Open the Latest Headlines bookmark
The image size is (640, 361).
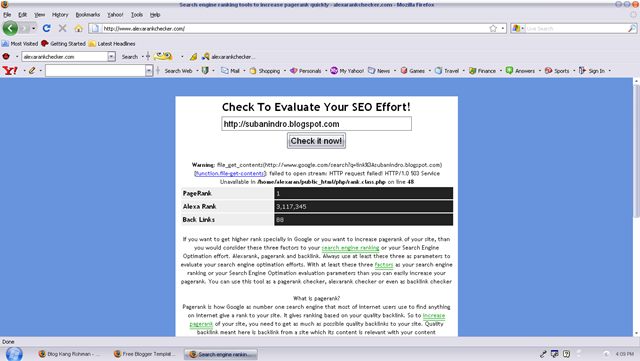[112, 43]
